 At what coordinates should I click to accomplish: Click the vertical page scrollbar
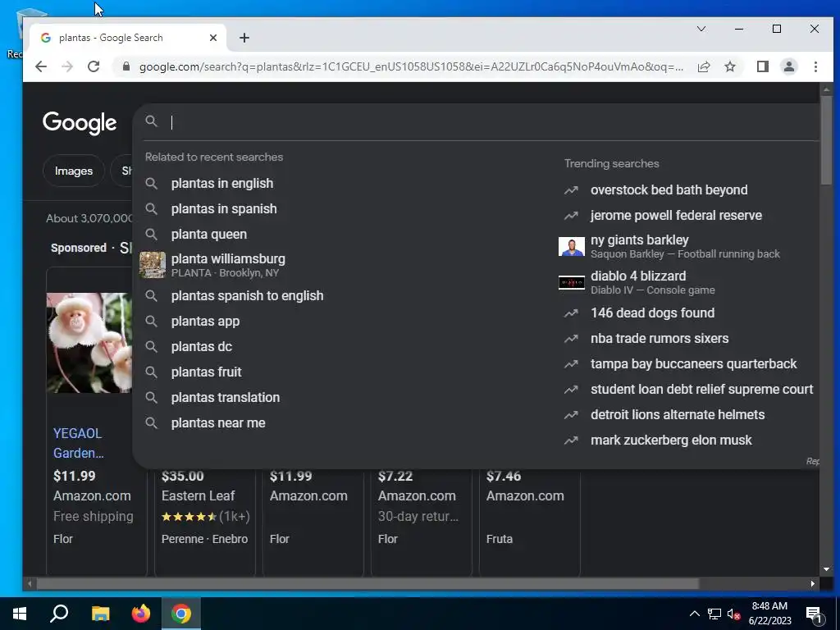pos(826,139)
